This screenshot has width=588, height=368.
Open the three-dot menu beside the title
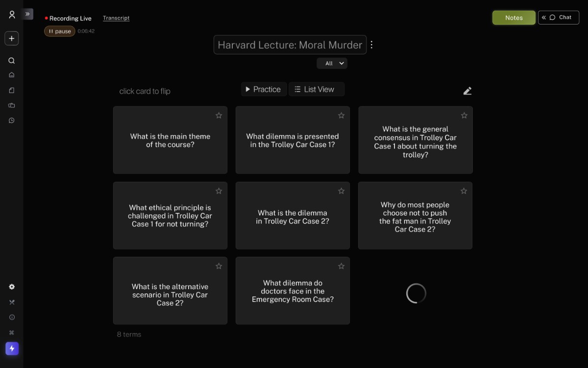tap(371, 45)
